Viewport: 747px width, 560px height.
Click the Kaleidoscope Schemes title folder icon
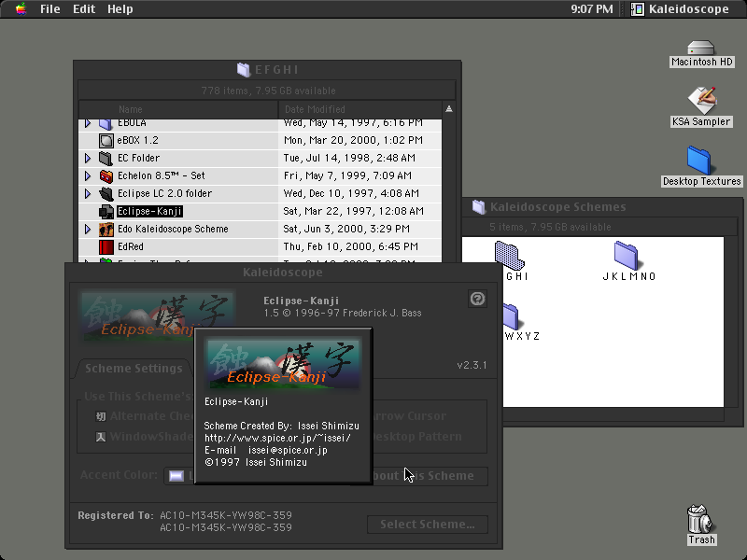coord(479,206)
